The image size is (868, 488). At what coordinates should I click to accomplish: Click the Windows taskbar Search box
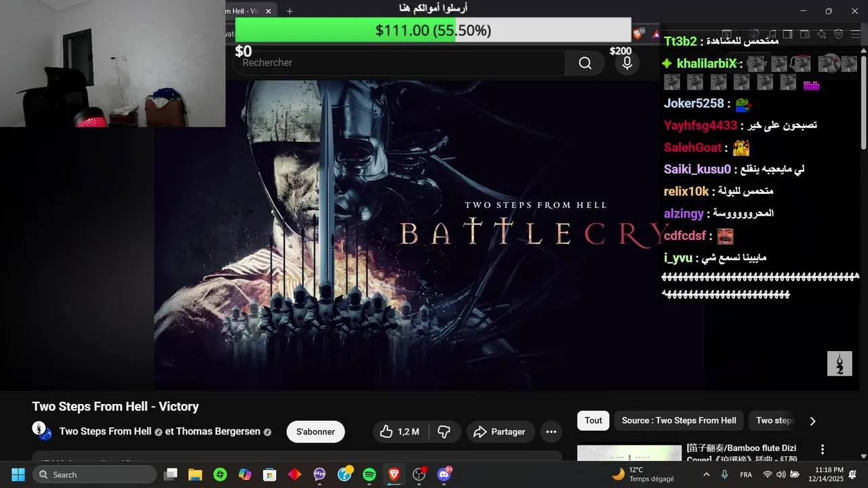[x=94, y=474]
